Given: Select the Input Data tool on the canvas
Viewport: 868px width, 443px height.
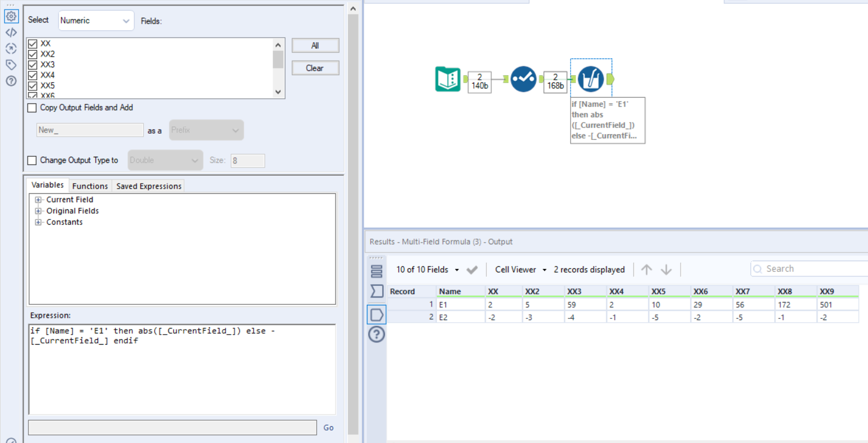Looking at the screenshot, I should tap(449, 80).
